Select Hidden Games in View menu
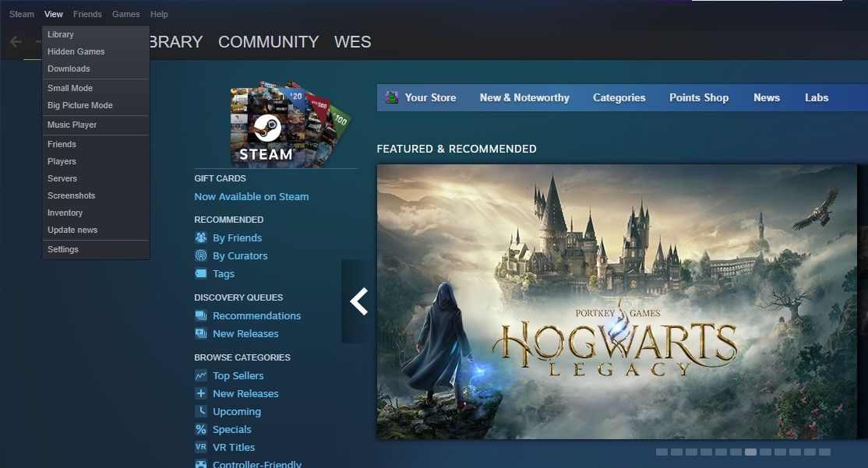Viewport: 868px width, 468px height. tap(96, 51)
